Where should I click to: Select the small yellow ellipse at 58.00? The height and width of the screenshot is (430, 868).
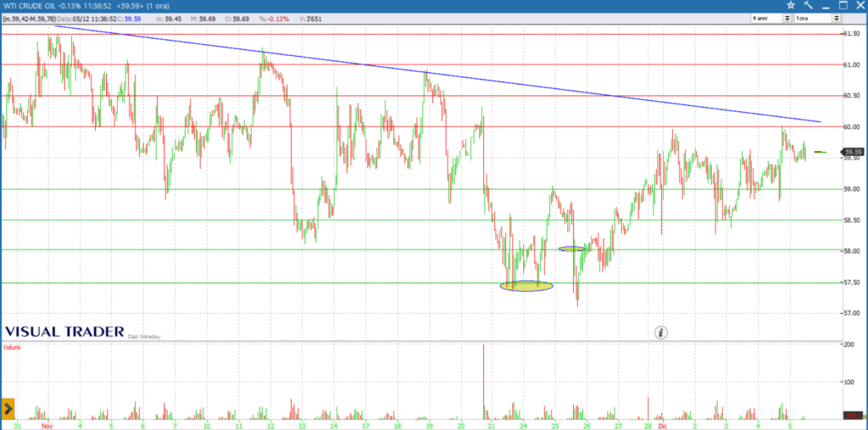click(x=571, y=249)
